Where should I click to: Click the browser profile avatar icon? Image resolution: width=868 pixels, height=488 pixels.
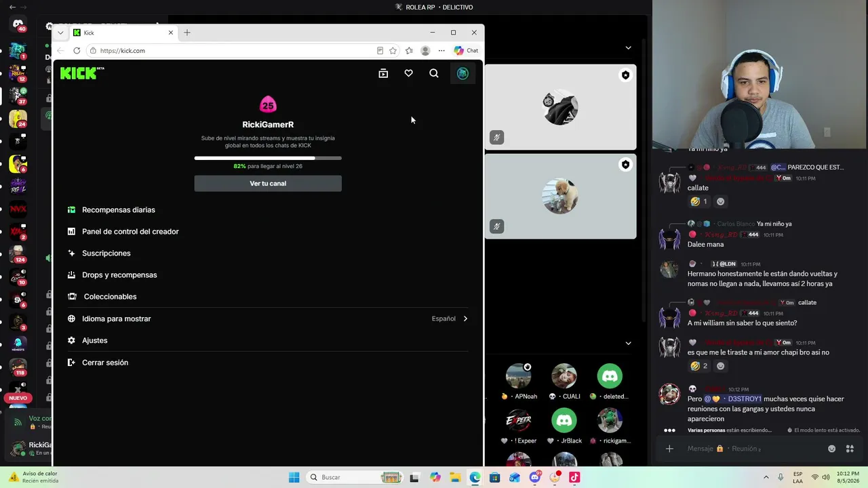pos(425,51)
